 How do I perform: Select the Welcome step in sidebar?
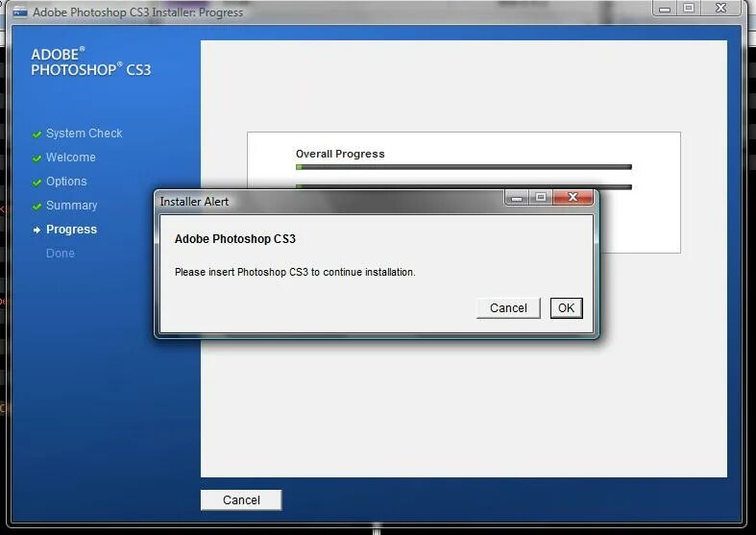click(71, 158)
